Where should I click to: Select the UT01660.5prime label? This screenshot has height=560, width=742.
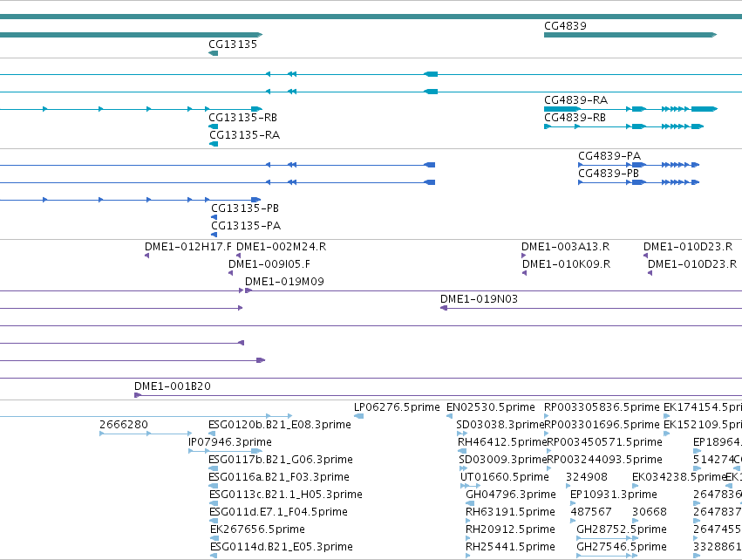point(505,477)
